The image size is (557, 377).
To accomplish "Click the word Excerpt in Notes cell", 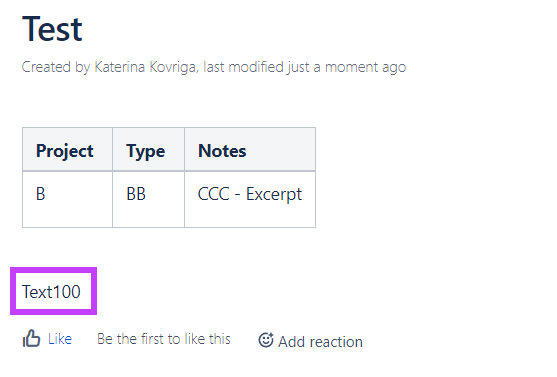I will coord(274,195).
